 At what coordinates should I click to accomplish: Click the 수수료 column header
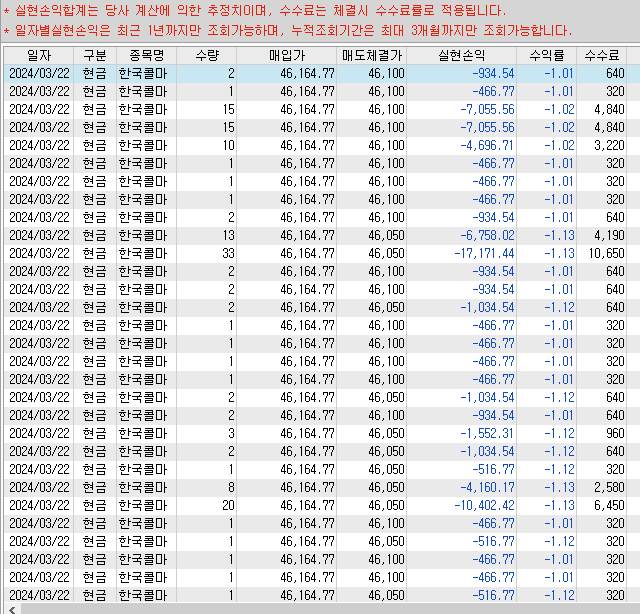pos(602,56)
